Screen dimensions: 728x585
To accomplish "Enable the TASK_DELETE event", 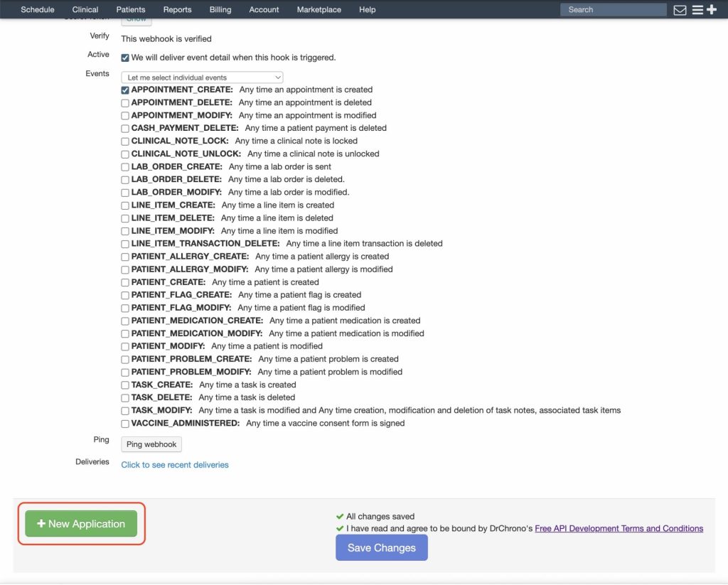I will (x=125, y=398).
